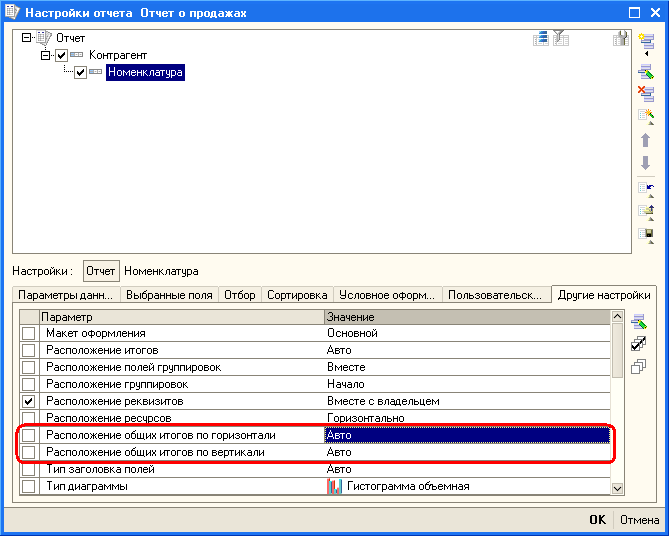Screen dimensions: 669x536
Task: Click the restore standard settings icon
Action: pyautogui.click(x=645, y=187)
